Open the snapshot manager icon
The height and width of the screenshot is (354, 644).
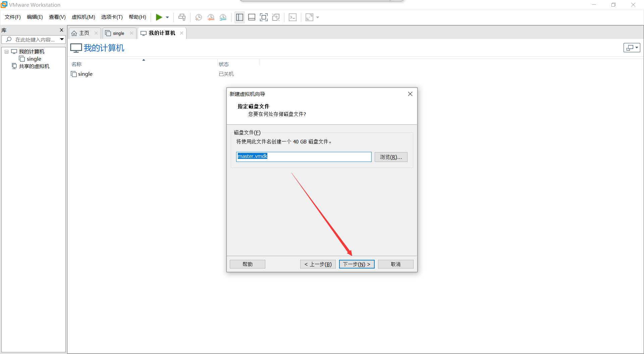(x=223, y=17)
